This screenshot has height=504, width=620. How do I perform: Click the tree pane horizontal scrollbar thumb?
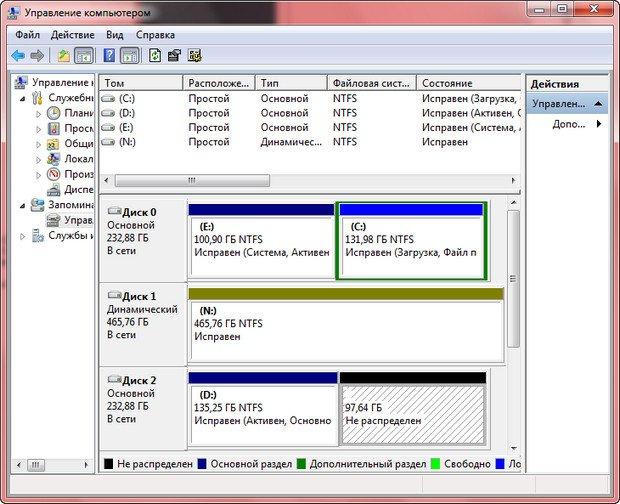[x=36, y=465]
